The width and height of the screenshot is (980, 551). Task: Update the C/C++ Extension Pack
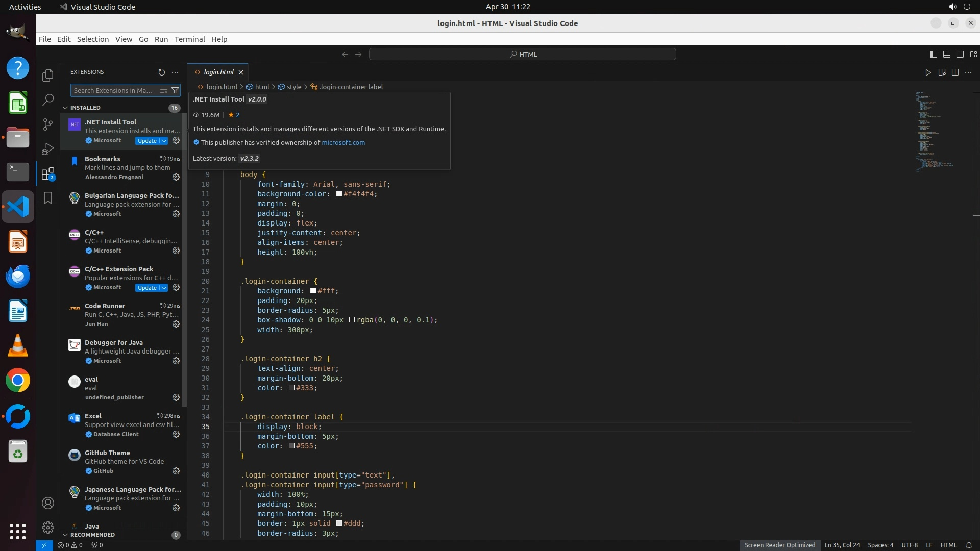click(147, 288)
